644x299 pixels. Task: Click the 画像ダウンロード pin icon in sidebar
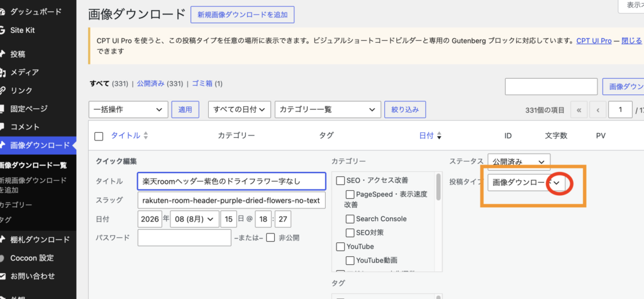click(x=2, y=145)
